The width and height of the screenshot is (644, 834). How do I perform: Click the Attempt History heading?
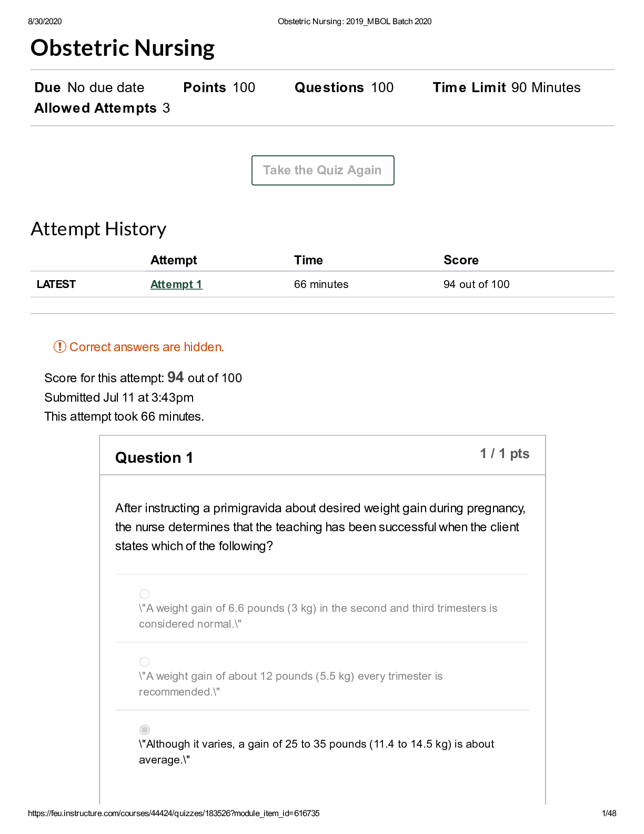click(x=98, y=229)
